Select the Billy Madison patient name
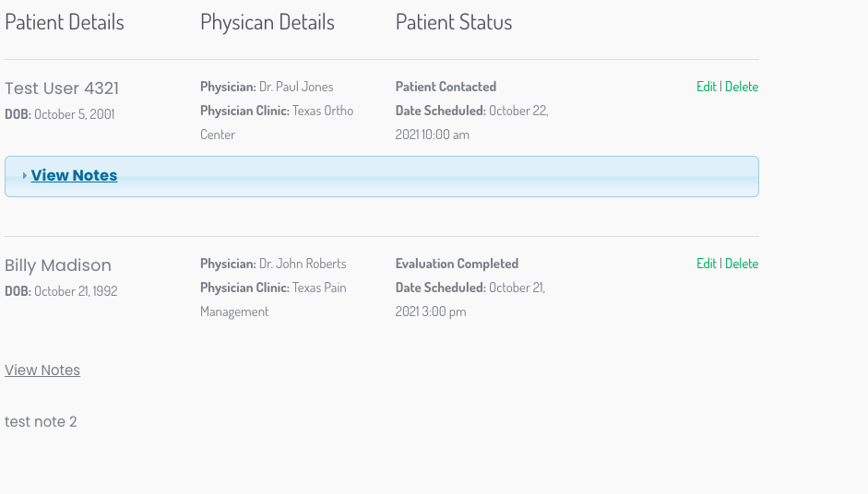The image size is (868, 494). 58,265
